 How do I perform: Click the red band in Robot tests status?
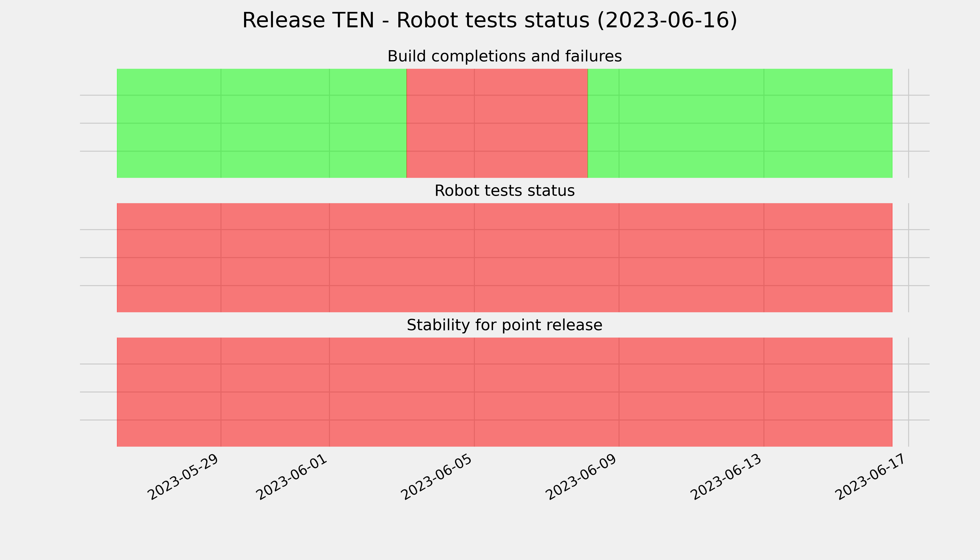[x=505, y=258]
